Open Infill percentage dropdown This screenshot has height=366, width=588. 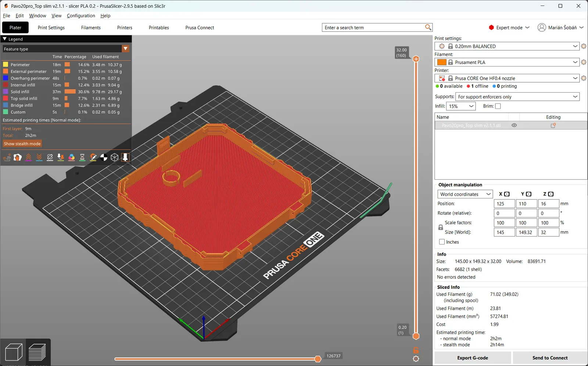pos(461,106)
